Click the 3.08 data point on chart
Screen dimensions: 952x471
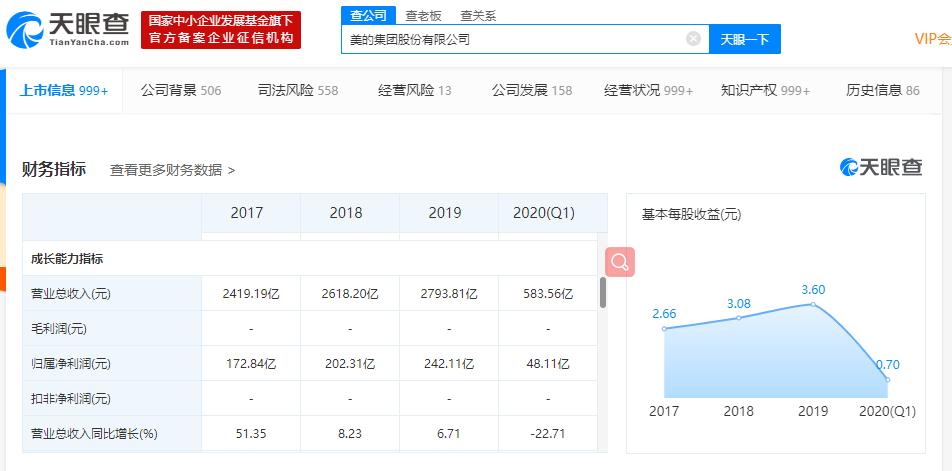pos(739,317)
